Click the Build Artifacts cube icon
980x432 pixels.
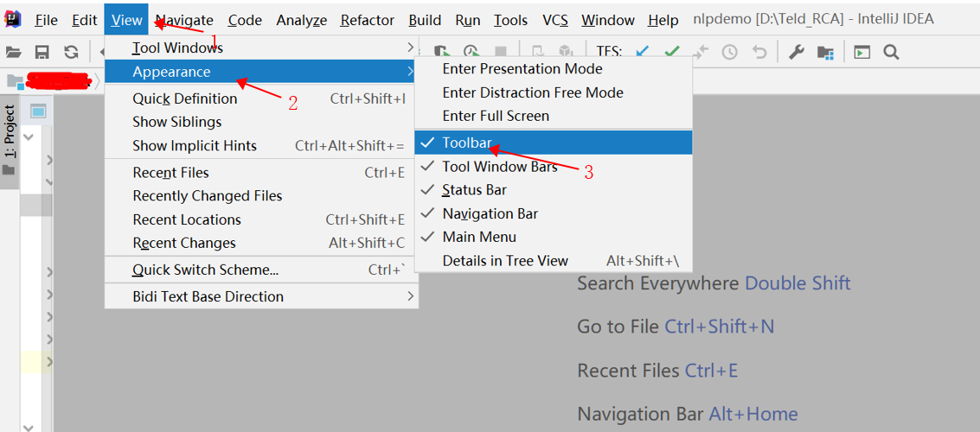click(566, 52)
